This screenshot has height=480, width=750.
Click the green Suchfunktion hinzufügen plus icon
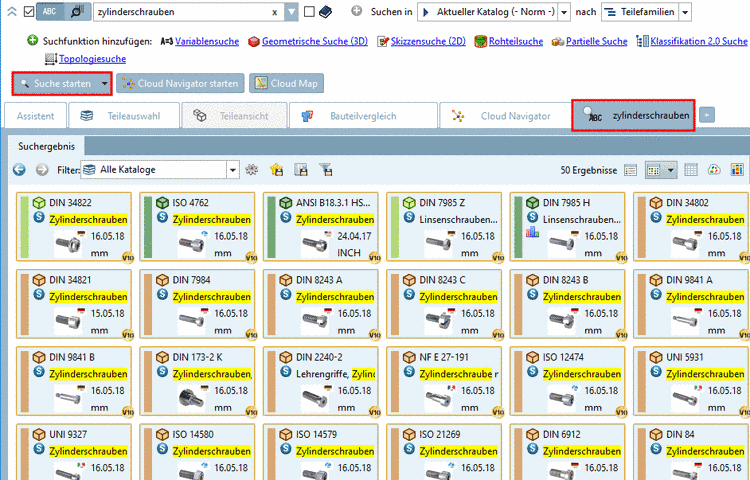pos(33,41)
